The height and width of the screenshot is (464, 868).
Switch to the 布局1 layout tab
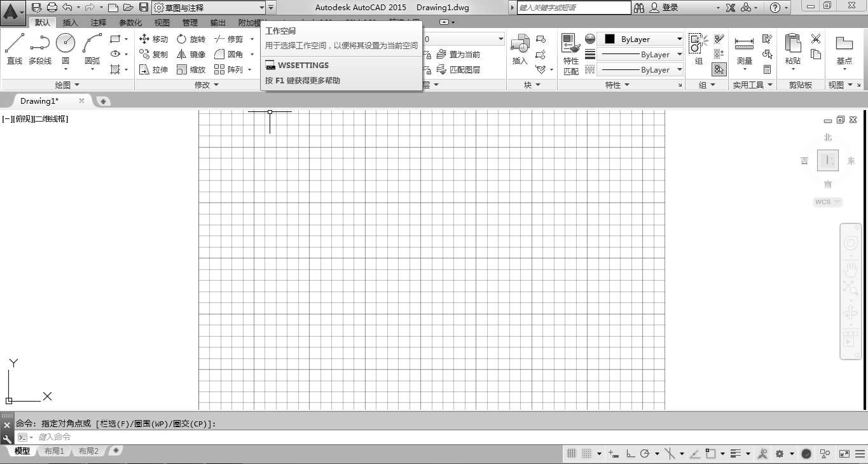55,451
